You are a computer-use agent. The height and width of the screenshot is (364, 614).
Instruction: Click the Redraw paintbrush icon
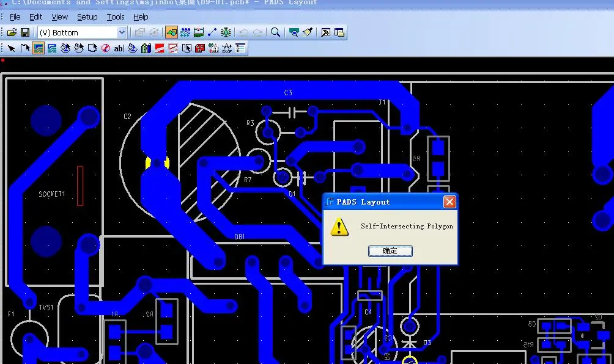tap(308, 32)
